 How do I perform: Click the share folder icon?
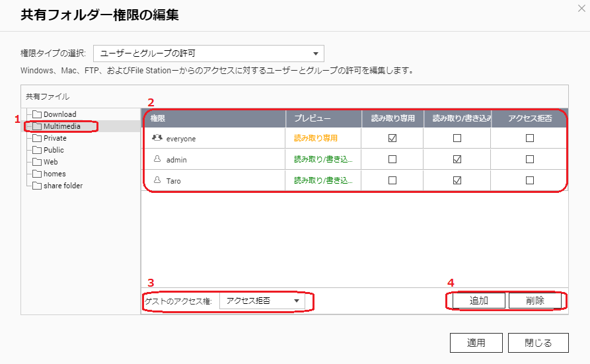[x=37, y=186]
